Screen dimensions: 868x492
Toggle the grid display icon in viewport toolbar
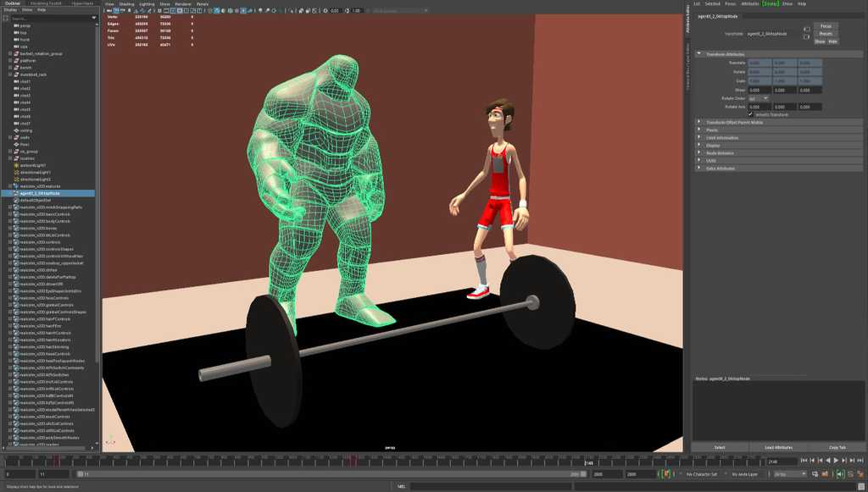tap(159, 10)
